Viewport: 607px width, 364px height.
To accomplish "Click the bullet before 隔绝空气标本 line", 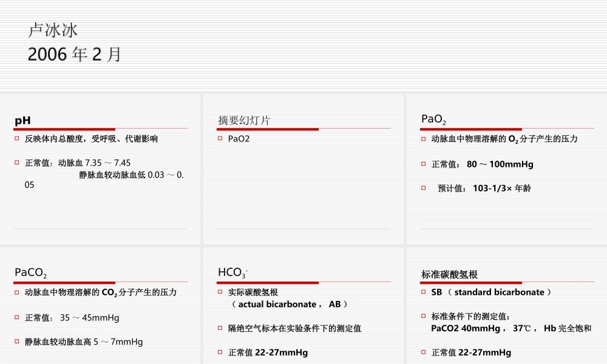I will pos(219,328).
